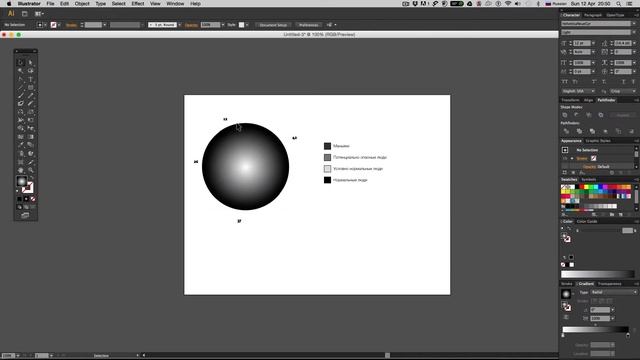640x360 pixels.
Task: Toggle Stroke visibility eye in Appearance
Action: pyautogui.click(x=565, y=158)
